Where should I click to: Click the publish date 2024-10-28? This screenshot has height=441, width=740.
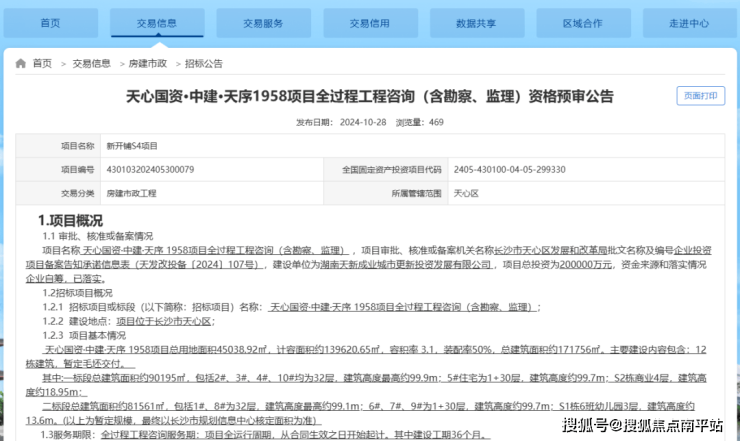pyautogui.click(x=361, y=122)
